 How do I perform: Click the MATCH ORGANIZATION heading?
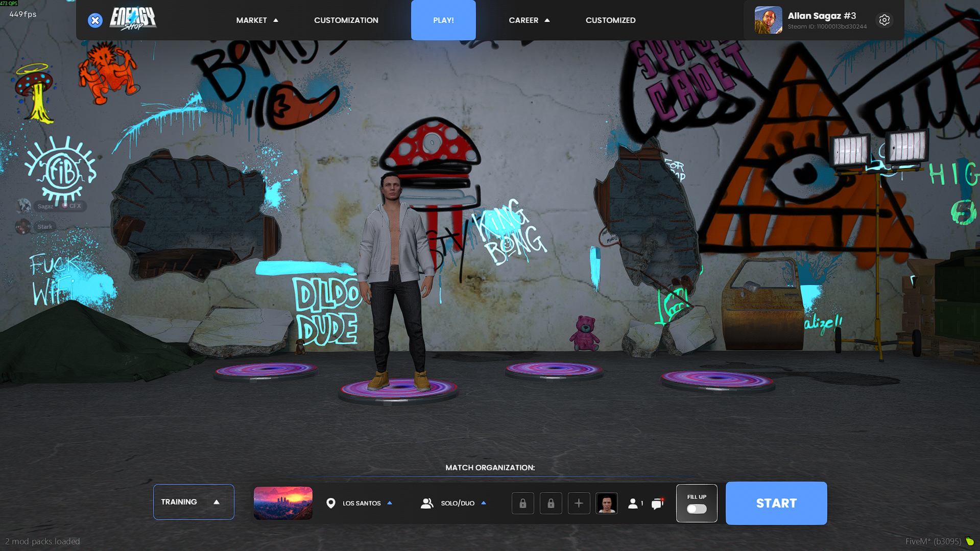[x=490, y=468]
